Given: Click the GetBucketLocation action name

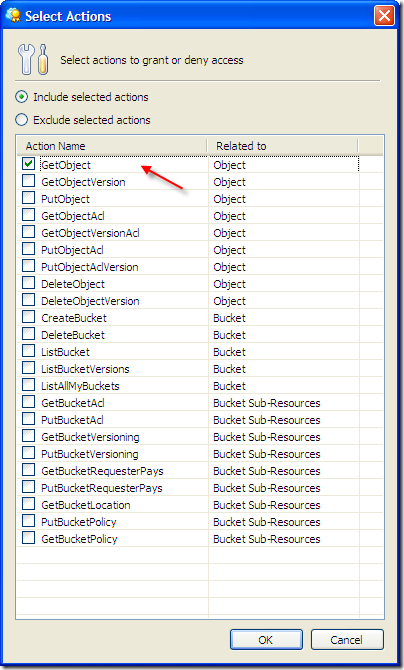Looking at the screenshot, I should (x=86, y=505).
